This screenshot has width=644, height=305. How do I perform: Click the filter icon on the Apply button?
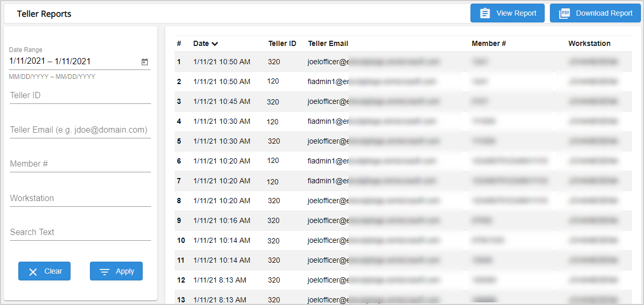click(105, 272)
